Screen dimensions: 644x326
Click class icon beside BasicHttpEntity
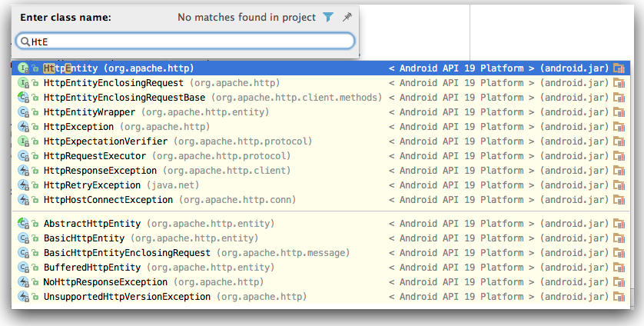[23, 238]
